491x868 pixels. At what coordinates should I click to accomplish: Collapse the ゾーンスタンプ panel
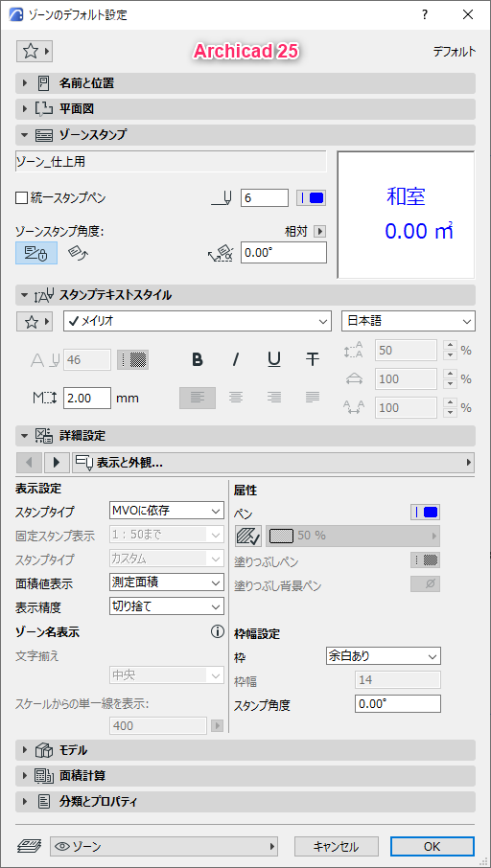click(x=245, y=134)
